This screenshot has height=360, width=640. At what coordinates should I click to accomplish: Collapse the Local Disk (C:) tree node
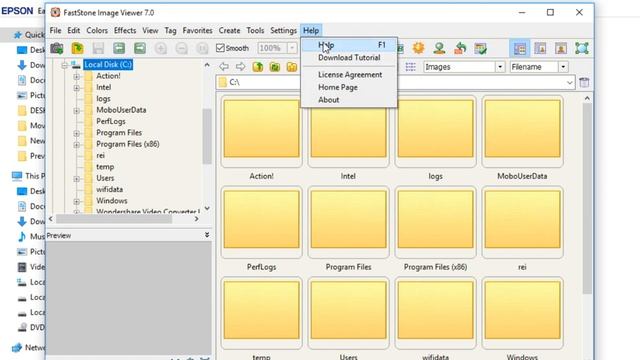pos(64,65)
